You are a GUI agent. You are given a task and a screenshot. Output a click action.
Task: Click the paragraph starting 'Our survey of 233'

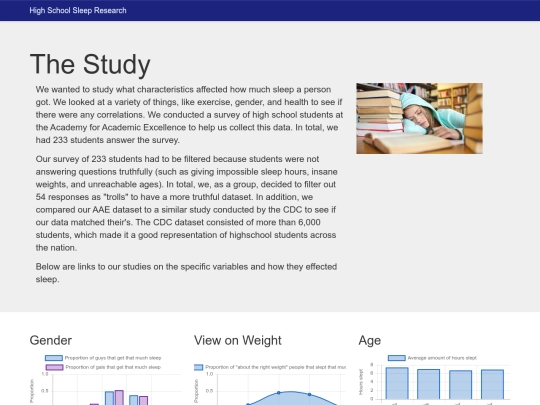(186, 203)
